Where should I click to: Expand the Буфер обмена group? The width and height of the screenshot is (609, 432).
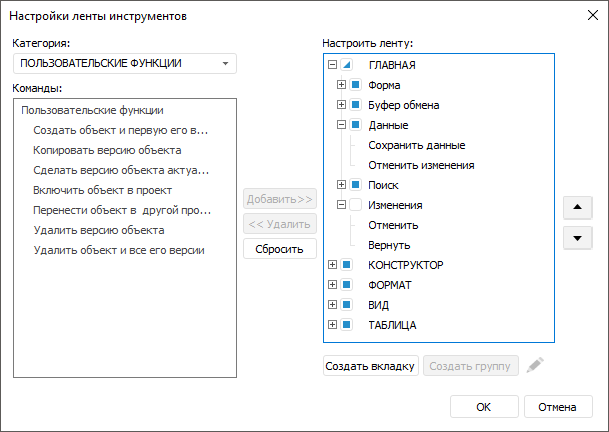tap(341, 105)
